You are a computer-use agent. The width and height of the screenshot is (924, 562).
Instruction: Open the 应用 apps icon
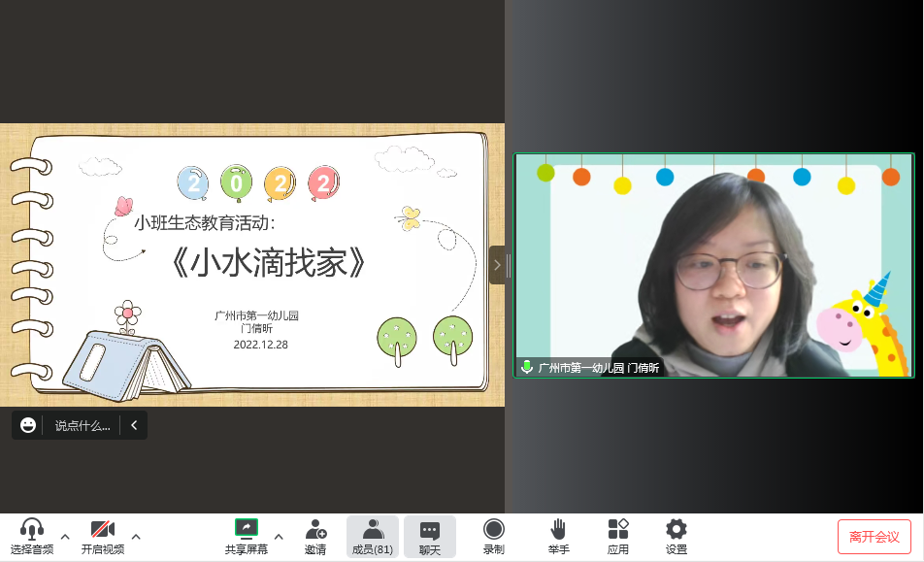(618, 529)
